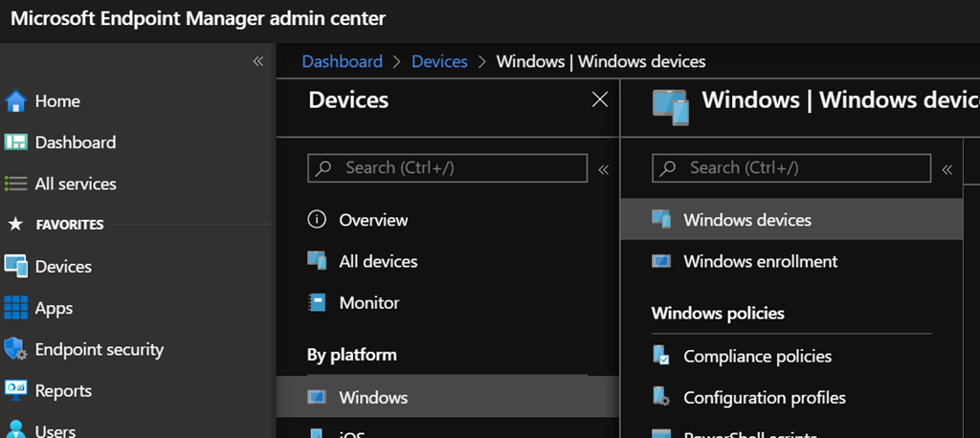
Task: Click the Configuration profiles icon
Action: point(661,397)
